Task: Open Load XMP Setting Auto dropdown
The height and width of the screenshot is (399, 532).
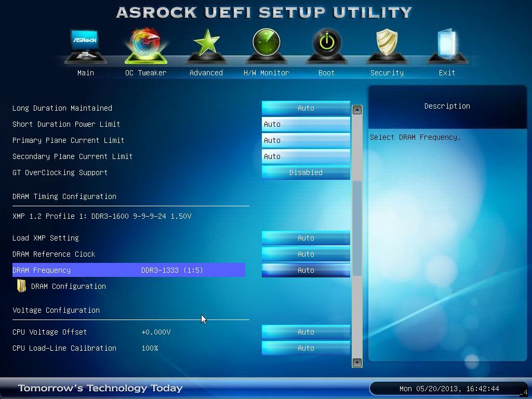Action: click(305, 238)
